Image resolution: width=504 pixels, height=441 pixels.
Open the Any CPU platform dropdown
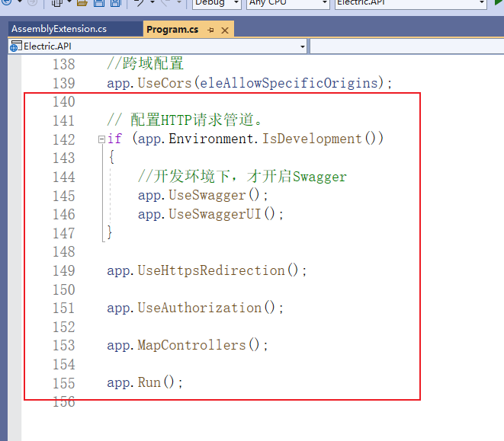[x=287, y=3]
